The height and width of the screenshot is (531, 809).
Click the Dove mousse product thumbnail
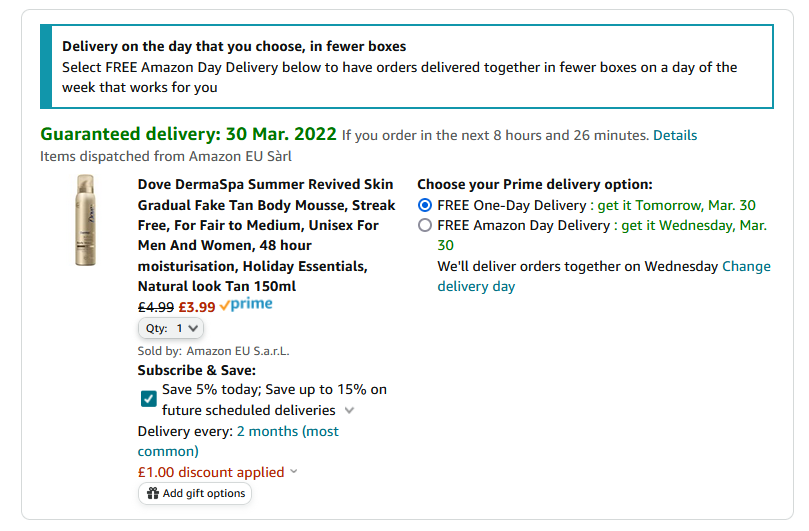tap(86, 220)
